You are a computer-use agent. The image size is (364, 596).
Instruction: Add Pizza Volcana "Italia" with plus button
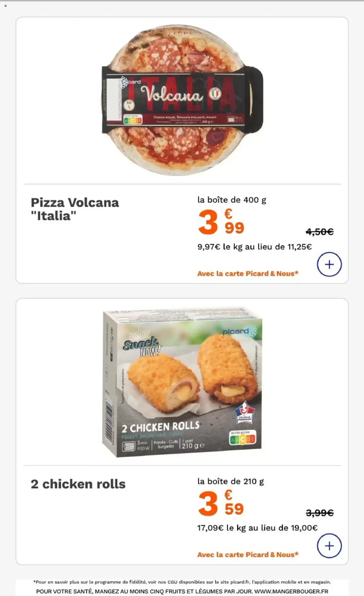coord(329,264)
